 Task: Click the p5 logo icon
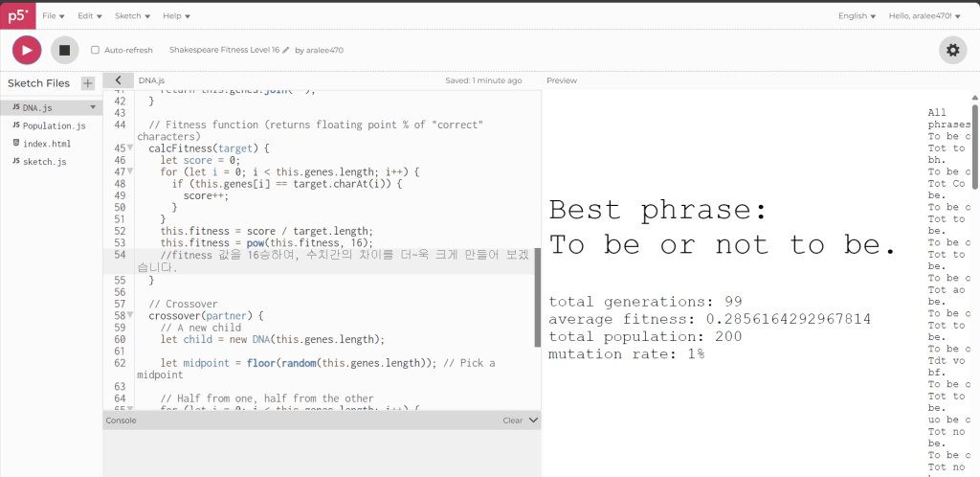coord(20,15)
